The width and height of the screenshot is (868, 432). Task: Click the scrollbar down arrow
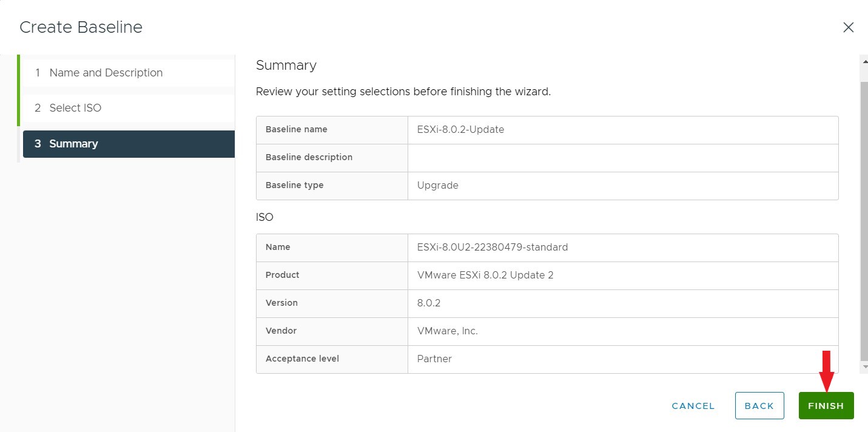(x=864, y=366)
